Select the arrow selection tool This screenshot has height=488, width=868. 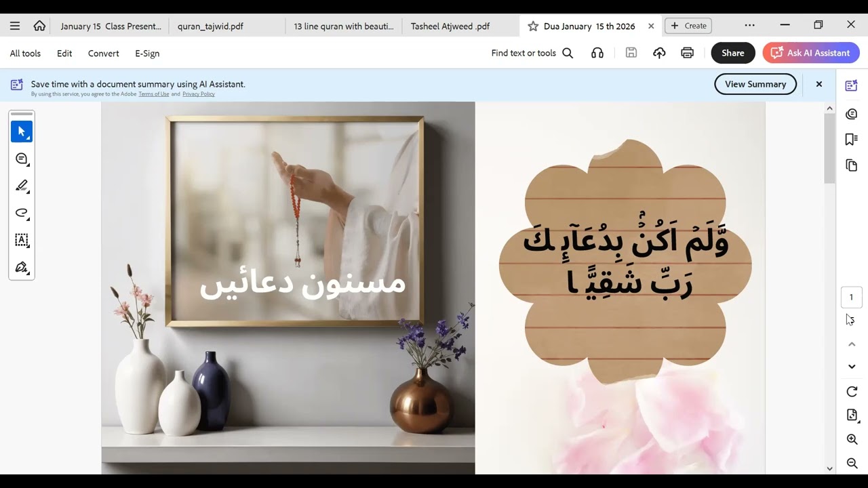coord(22,131)
